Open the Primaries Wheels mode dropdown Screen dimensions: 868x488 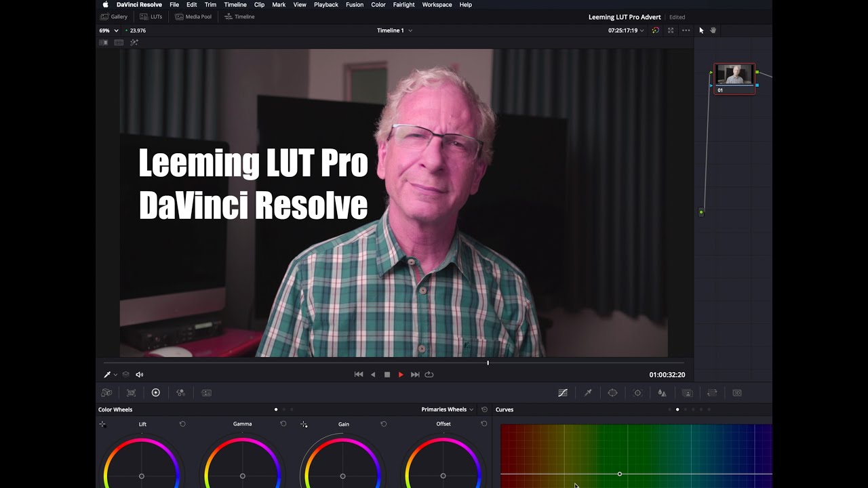click(448, 409)
